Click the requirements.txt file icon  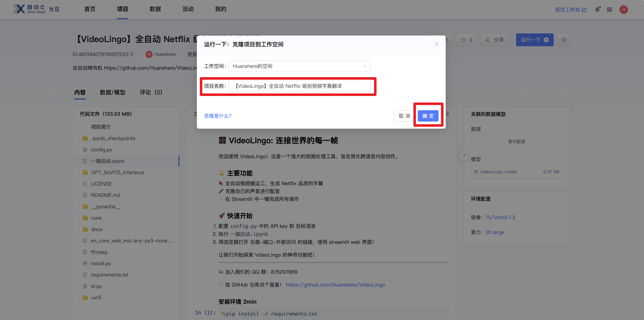[x=85, y=275]
